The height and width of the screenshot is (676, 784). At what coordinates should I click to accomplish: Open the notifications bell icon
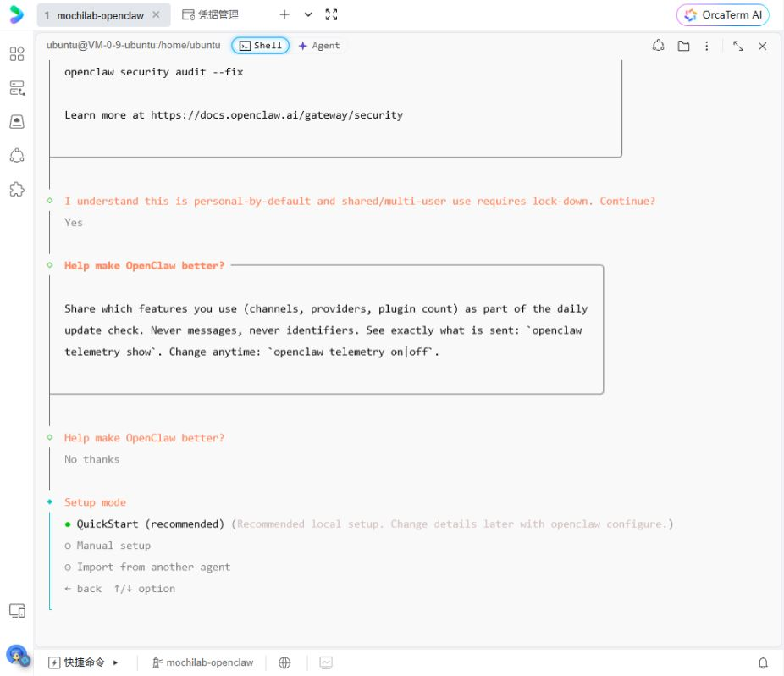click(763, 662)
